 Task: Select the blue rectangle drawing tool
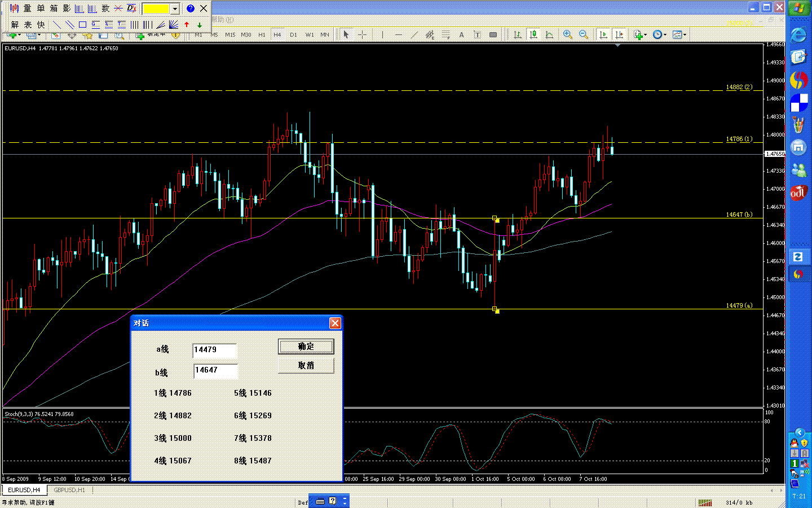point(82,25)
